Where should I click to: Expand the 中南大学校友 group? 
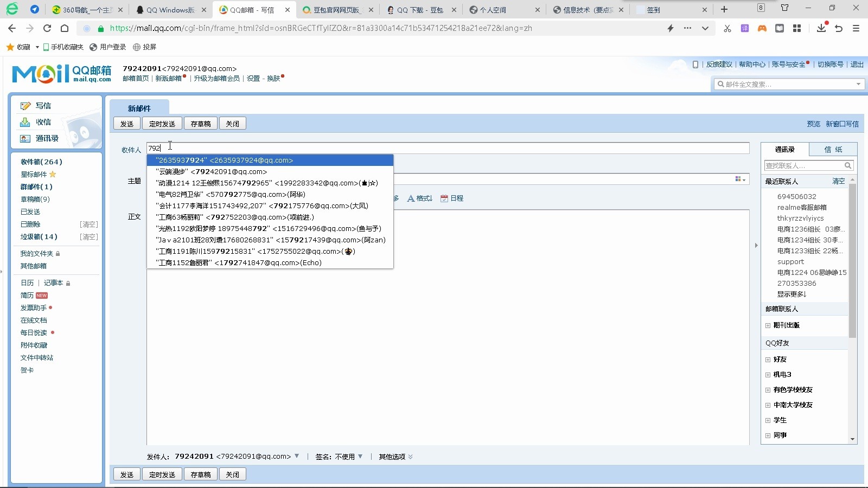click(768, 405)
